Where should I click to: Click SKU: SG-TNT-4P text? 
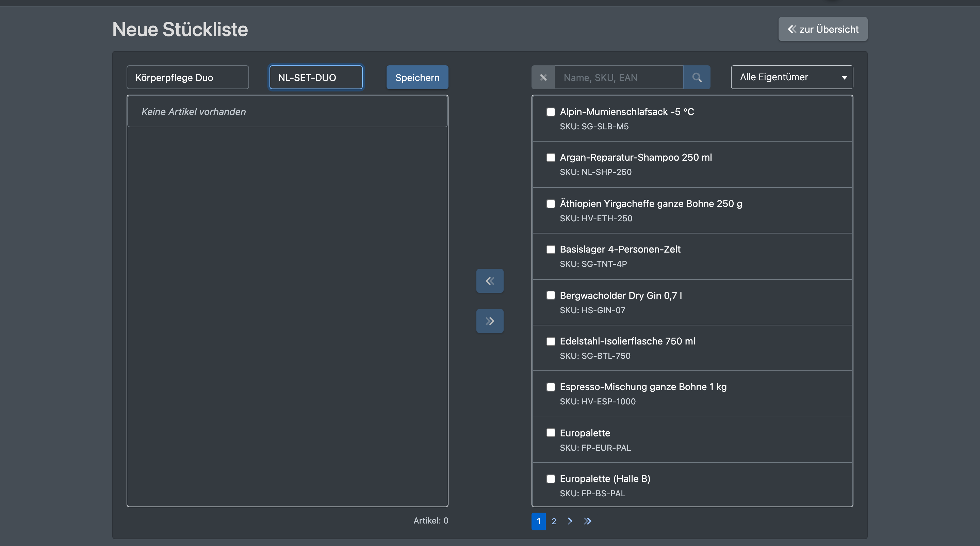593,264
